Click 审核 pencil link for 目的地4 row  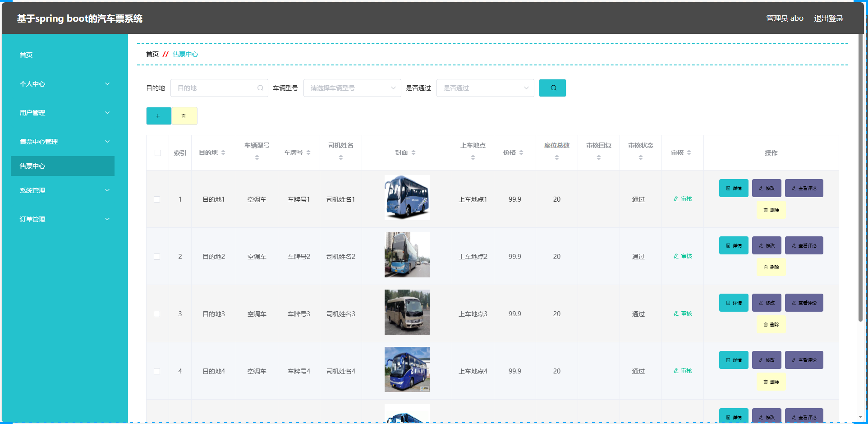coord(683,371)
